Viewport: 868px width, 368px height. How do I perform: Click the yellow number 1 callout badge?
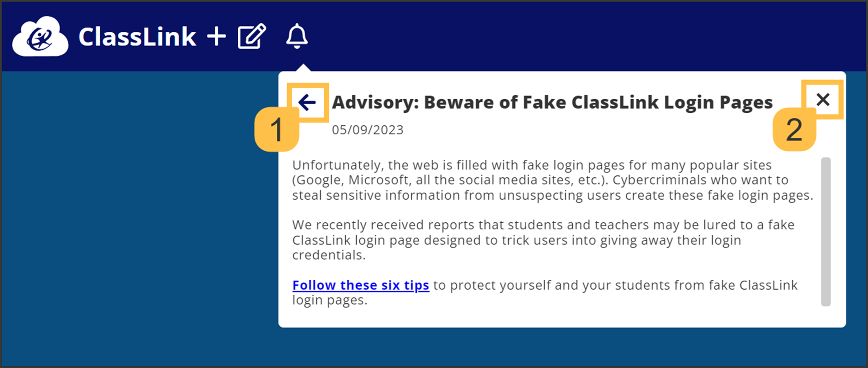pos(276,129)
